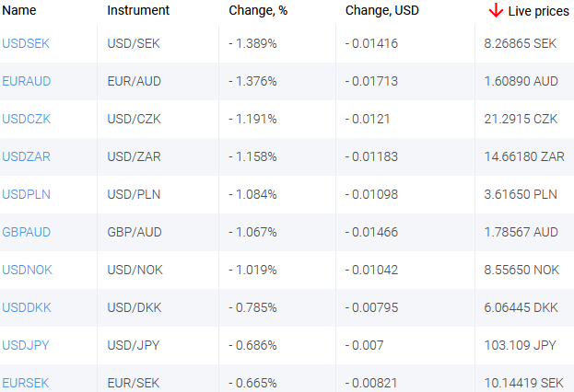
Task: Open the USDNOK link
Action: pos(27,270)
